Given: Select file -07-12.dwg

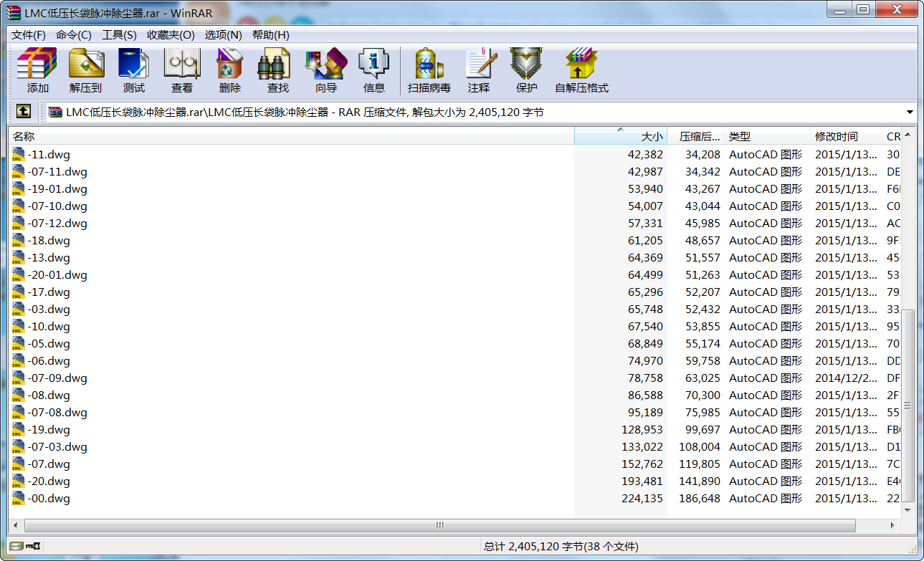Looking at the screenshot, I should 57,223.
